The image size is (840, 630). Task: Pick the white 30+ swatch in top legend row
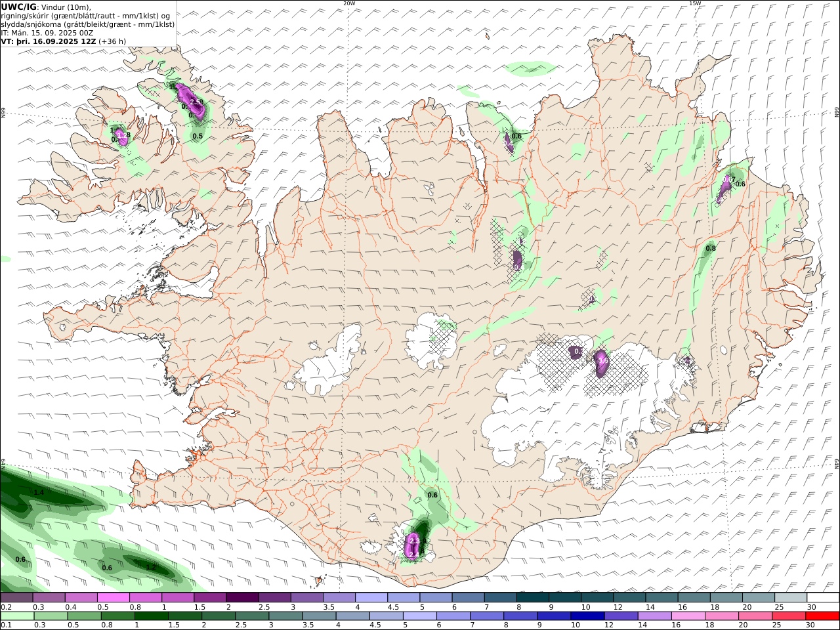click(823, 597)
